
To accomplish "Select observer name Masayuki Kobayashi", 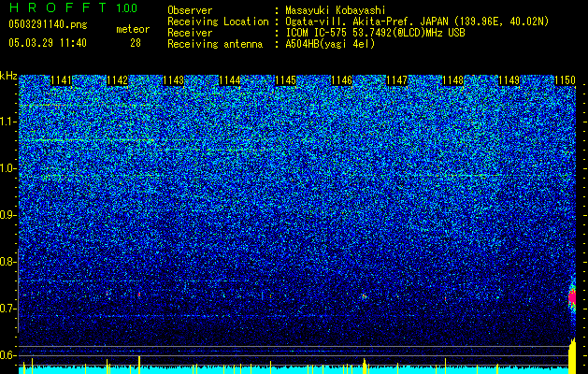I will click(x=336, y=10).
